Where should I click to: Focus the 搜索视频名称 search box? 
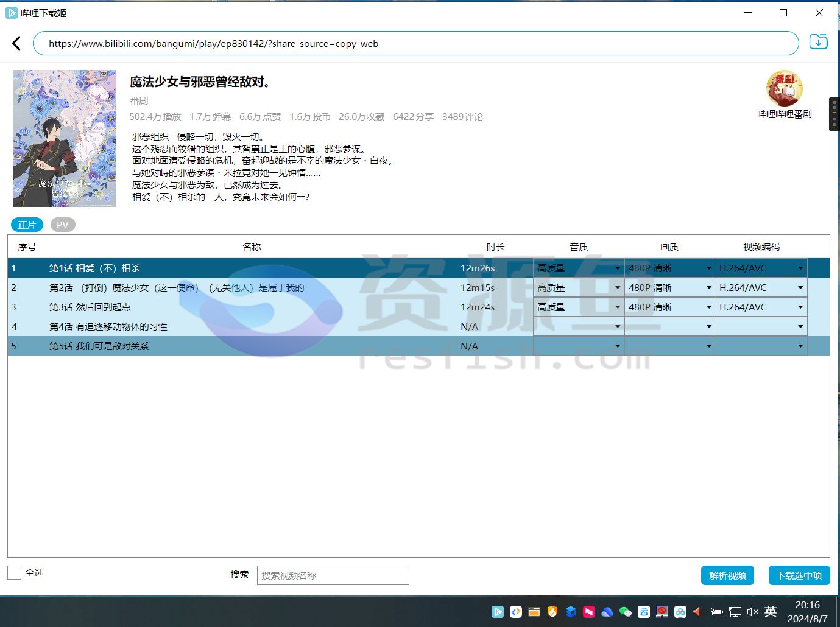[333, 575]
